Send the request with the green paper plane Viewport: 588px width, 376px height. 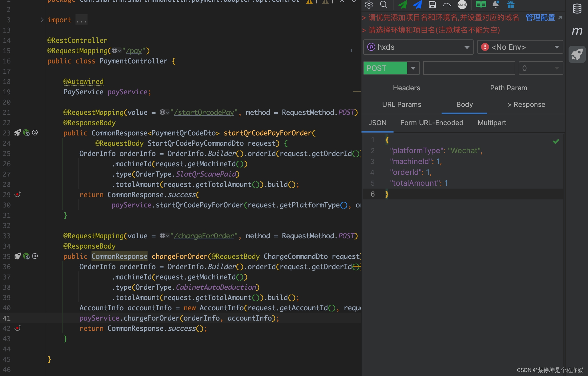coord(403,5)
